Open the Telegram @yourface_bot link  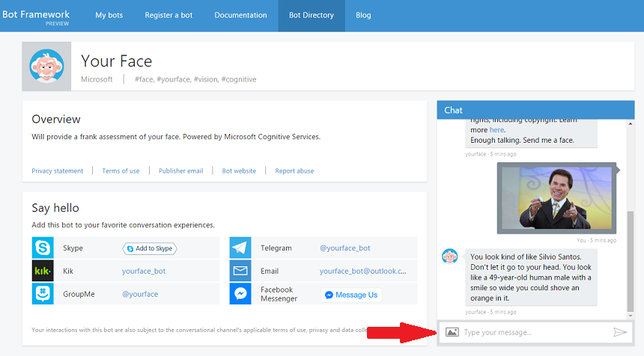click(345, 248)
